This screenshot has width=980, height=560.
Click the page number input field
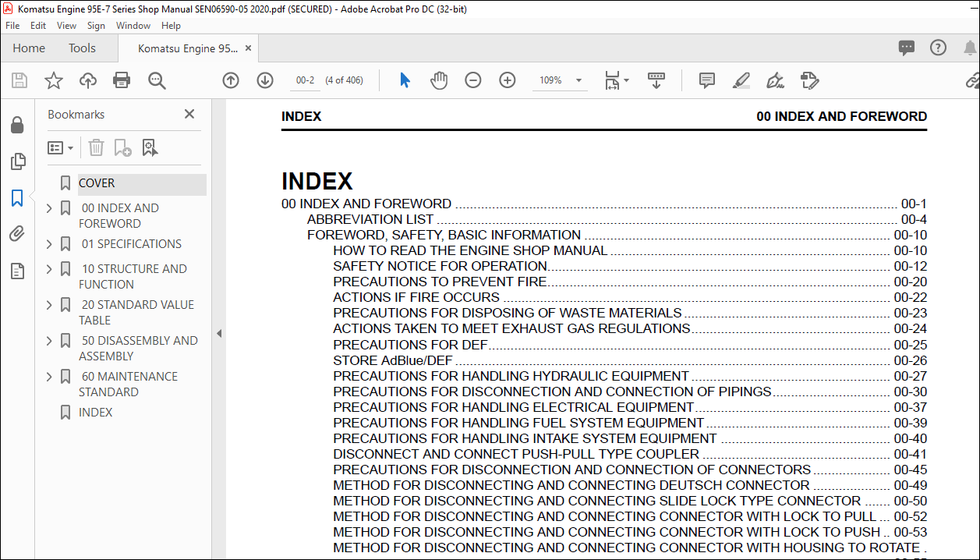[x=305, y=80]
